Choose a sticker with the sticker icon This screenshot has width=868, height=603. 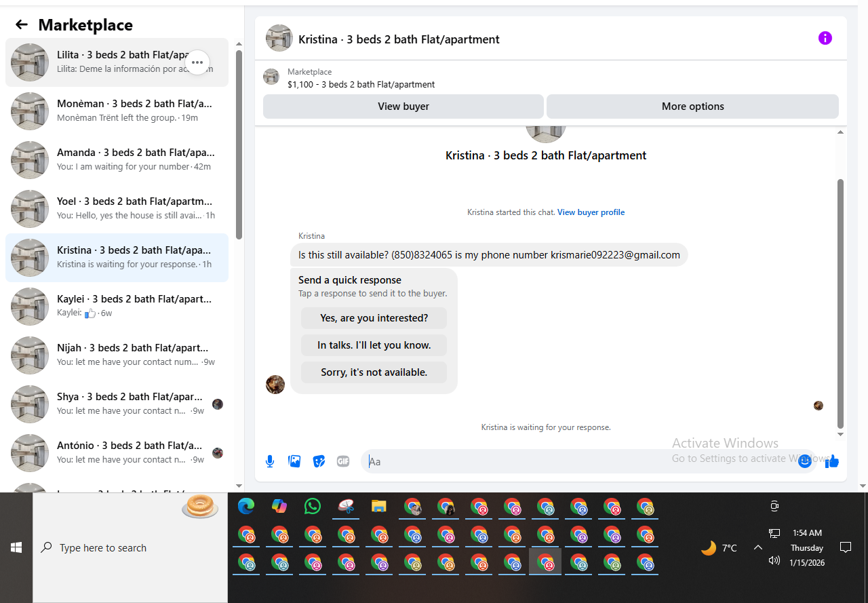coord(319,461)
